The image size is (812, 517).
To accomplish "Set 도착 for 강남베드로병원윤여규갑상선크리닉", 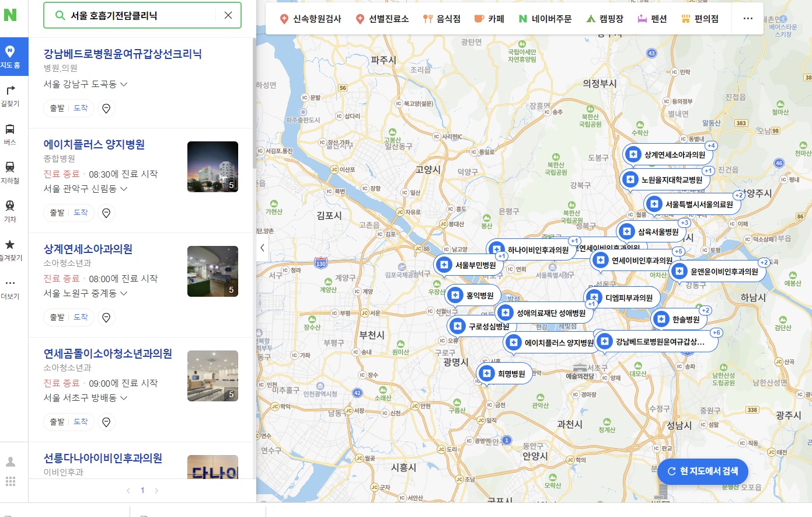I will coord(81,108).
